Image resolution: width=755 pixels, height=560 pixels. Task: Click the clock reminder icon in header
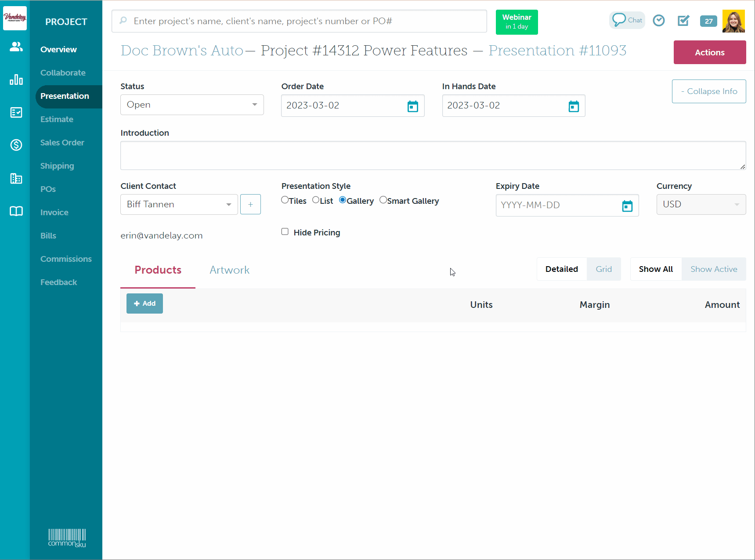pyautogui.click(x=658, y=21)
